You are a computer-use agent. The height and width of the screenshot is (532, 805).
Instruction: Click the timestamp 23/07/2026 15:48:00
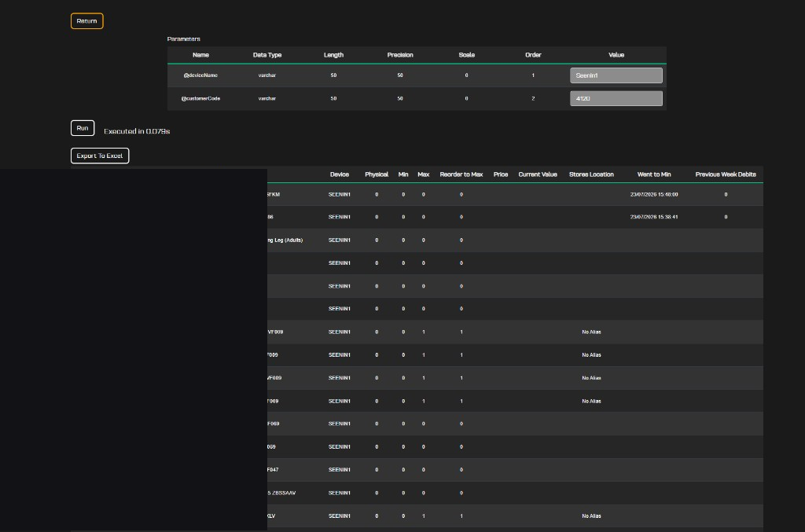654,194
